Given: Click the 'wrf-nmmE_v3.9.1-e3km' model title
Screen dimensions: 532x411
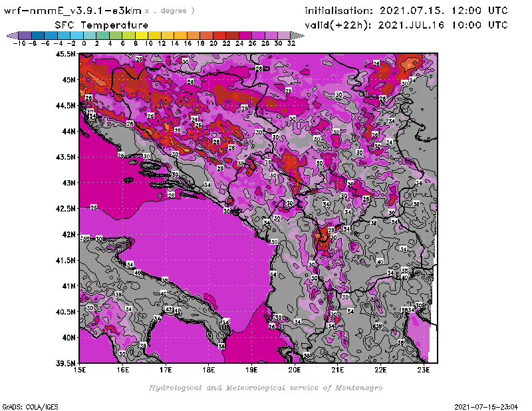Looking at the screenshot, I should [x=72, y=11].
